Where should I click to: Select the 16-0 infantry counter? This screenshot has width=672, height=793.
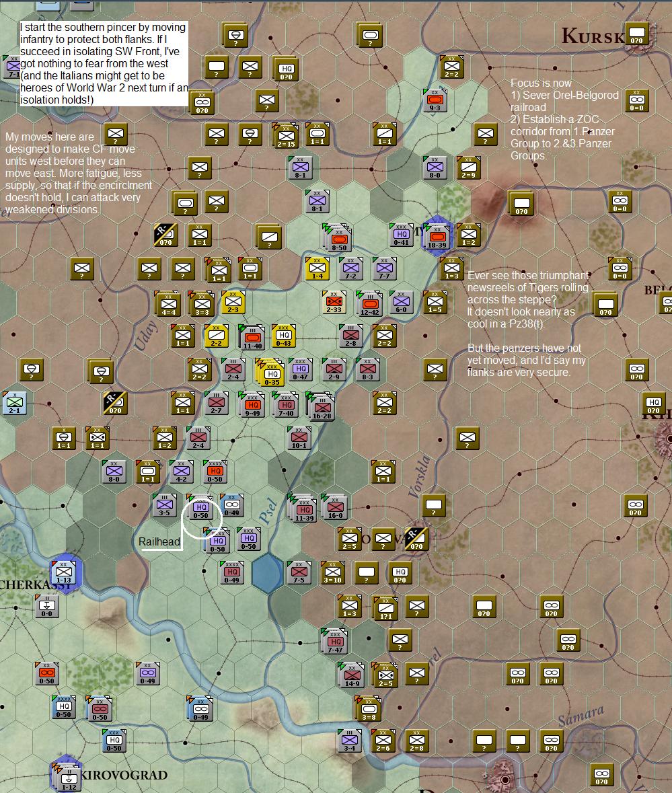(x=335, y=506)
